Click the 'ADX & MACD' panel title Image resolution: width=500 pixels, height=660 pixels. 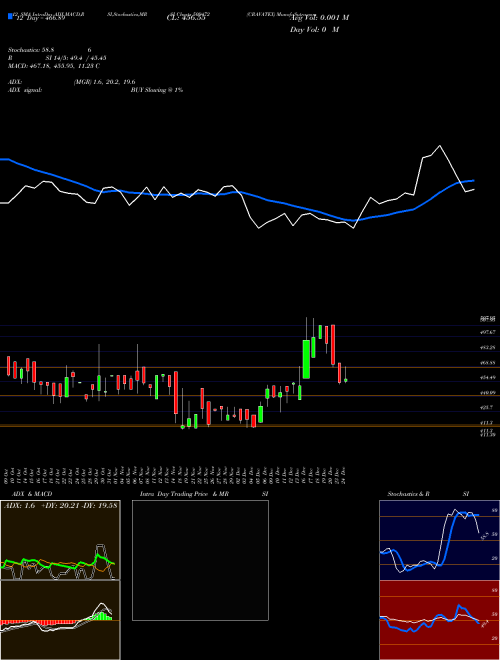[32, 494]
